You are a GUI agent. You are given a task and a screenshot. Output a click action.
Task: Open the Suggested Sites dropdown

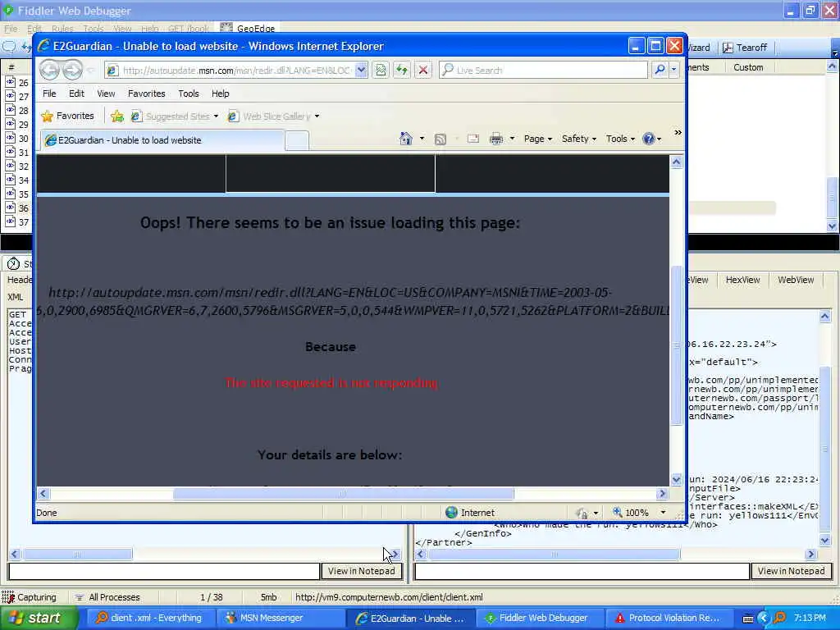click(216, 116)
